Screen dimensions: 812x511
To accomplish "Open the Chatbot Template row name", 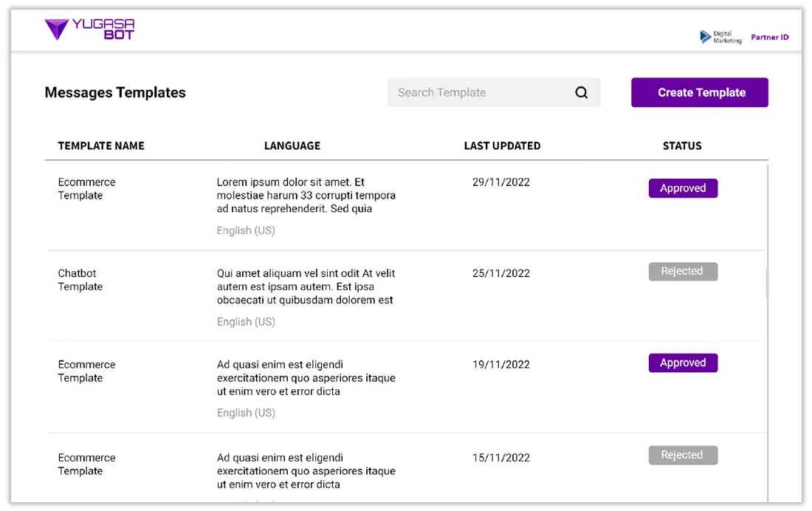I will (x=80, y=280).
